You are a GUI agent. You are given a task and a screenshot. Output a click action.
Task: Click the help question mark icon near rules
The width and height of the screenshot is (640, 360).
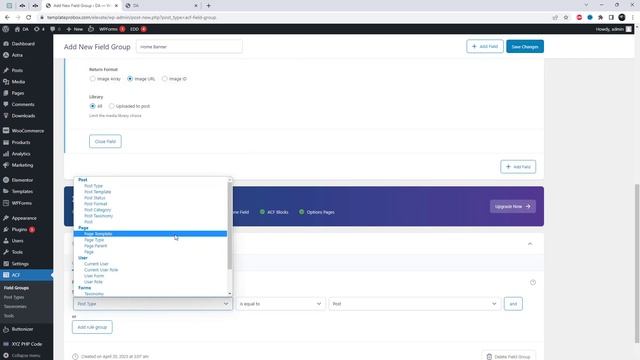533,282
